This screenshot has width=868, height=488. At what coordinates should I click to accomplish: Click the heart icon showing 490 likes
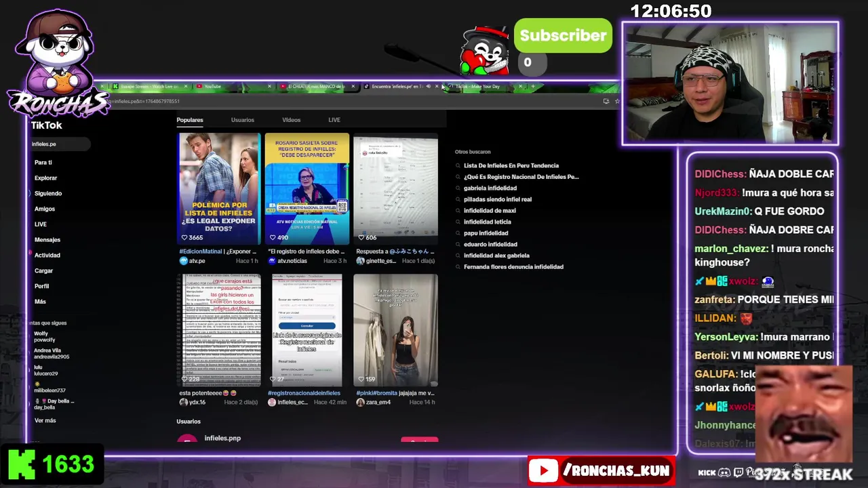(x=272, y=238)
